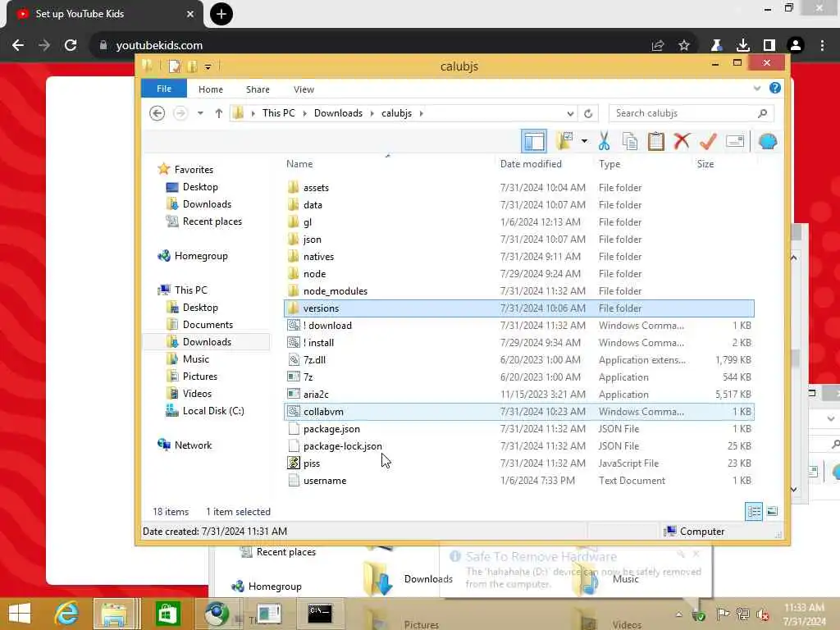Select Network in the navigation pane
This screenshot has width=840, height=630.
click(x=193, y=445)
